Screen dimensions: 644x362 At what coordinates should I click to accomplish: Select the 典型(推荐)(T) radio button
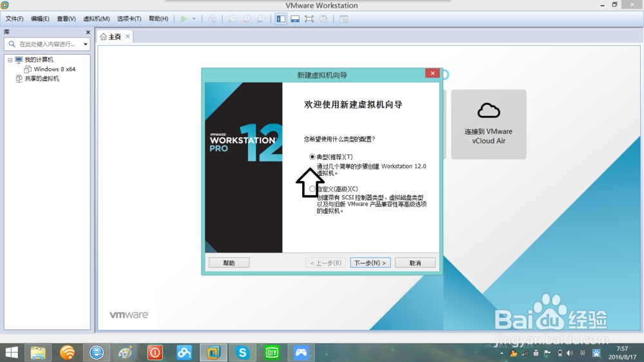312,157
